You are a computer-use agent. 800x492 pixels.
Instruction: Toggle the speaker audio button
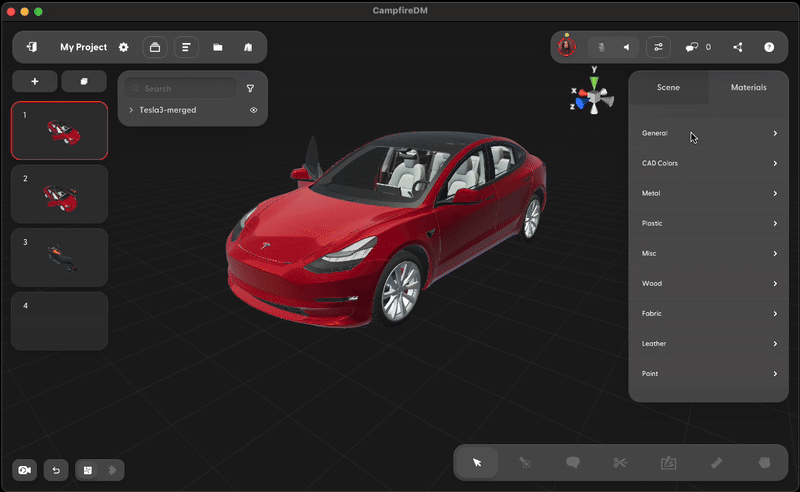pos(626,47)
